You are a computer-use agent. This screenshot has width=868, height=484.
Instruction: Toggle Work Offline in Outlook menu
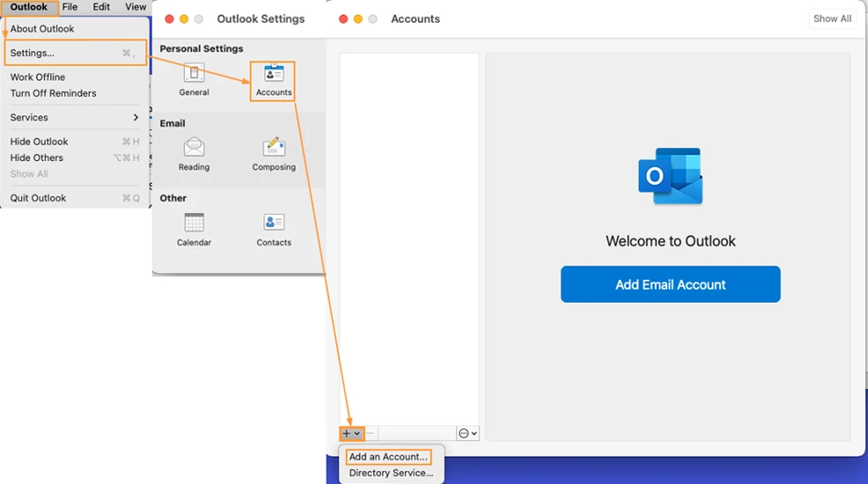point(38,77)
